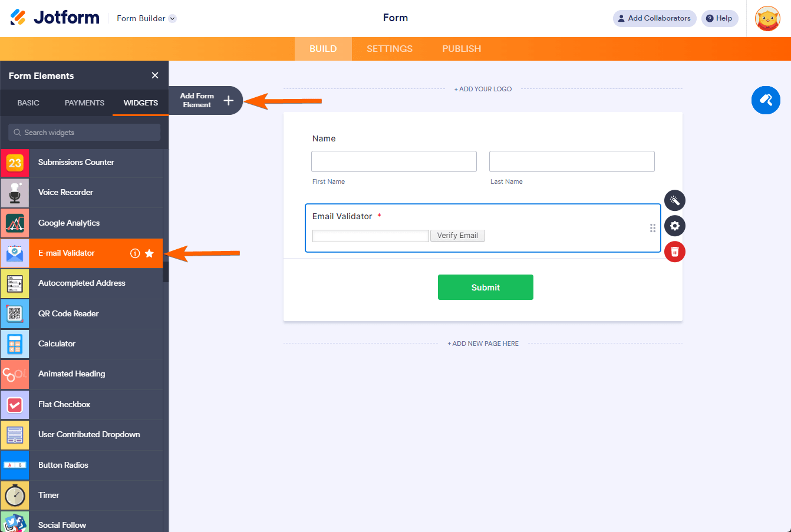Grab the Email Validator drag handle
This screenshot has height=532, width=791.
(652, 228)
